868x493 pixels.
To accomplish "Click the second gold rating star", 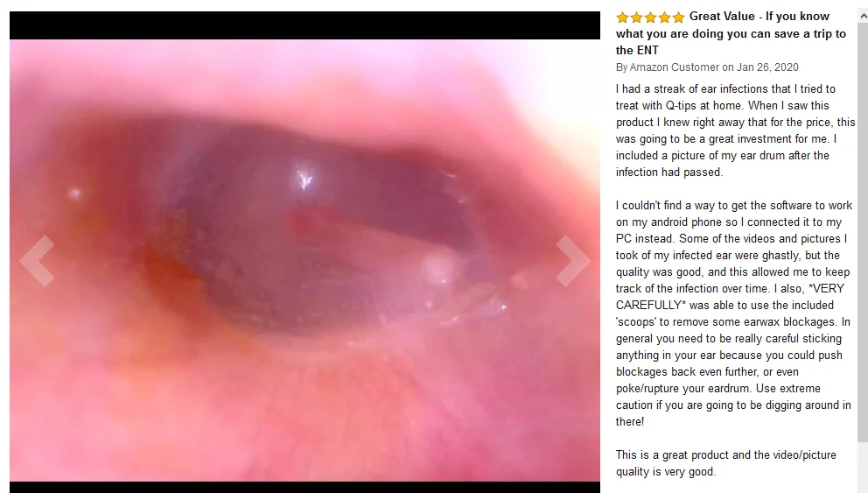I will [637, 18].
